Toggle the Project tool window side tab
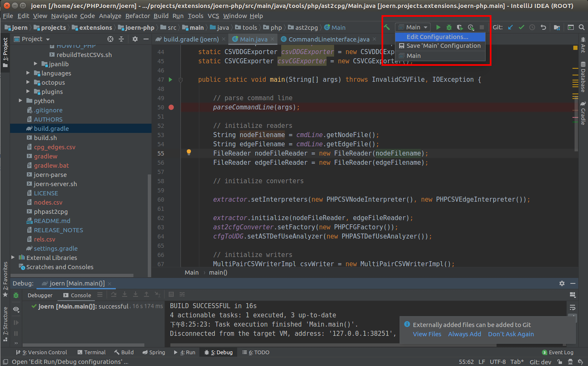The width and height of the screenshot is (588, 366). [5, 53]
